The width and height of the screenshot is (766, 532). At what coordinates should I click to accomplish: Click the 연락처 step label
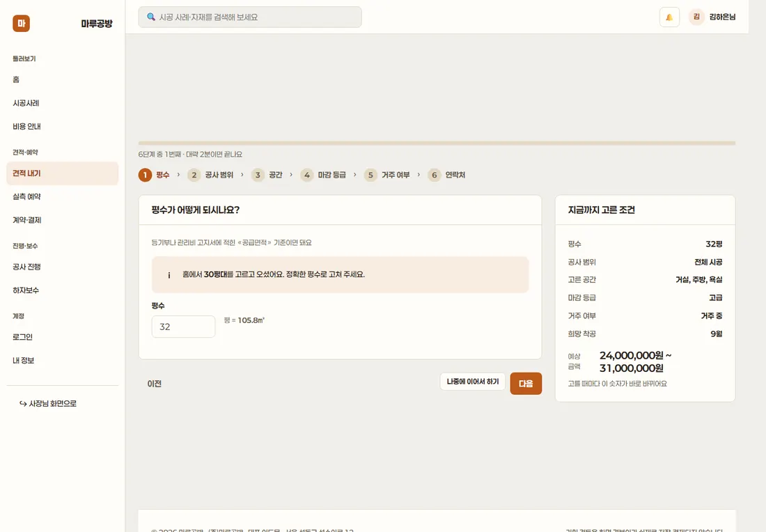click(455, 175)
